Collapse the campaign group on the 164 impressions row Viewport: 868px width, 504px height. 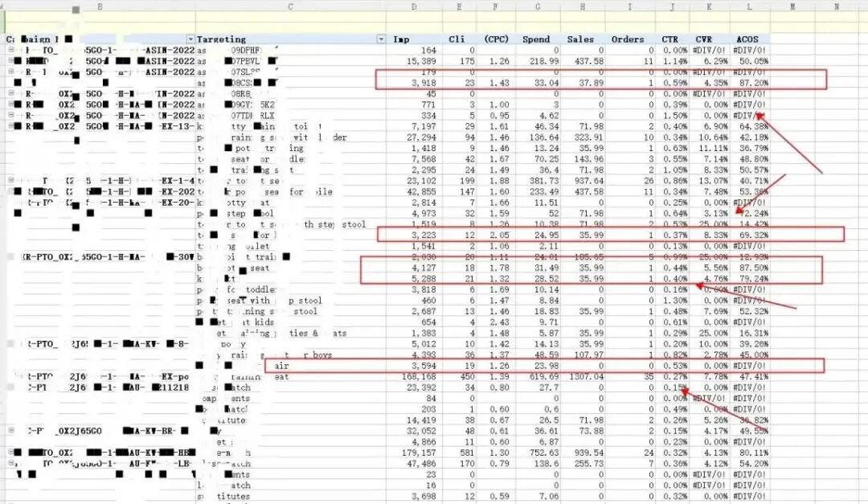coord(11,50)
